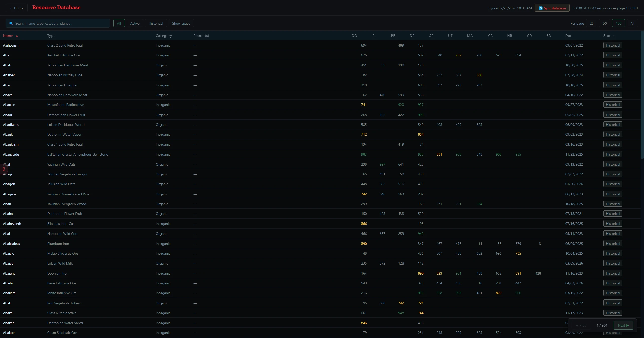The height and width of the screenshot is (338, 644).
Task: Click the Abagroe name cell
Action: (9, 194)
